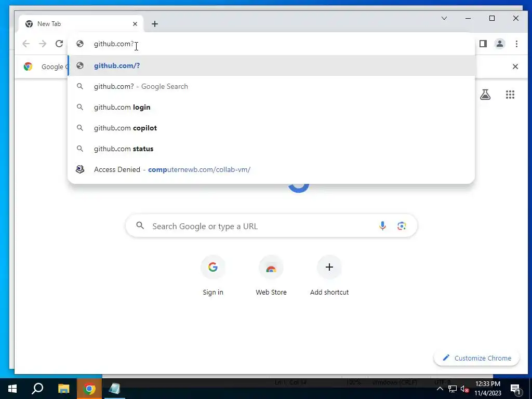Open the Access Denied computernewb.com suggestion
Screen dimensions: 532x399
tap(271, 169)
